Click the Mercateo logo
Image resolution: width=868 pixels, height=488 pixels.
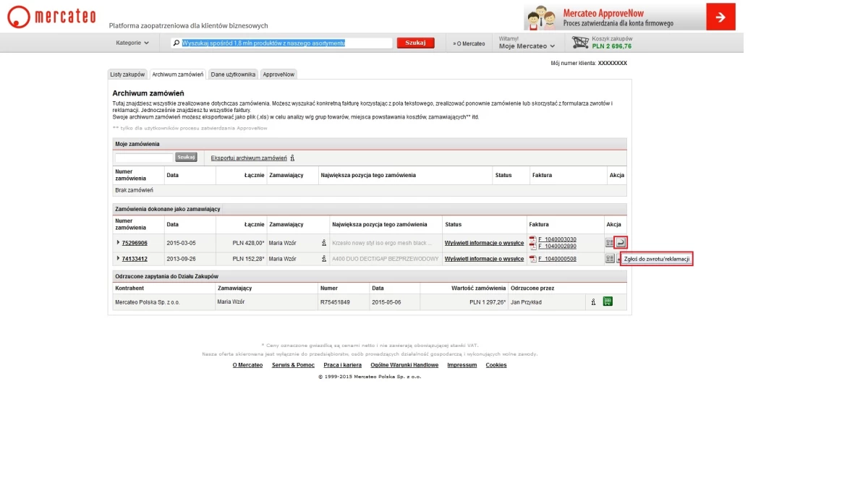pyautogui.click(x=51, y=17)
